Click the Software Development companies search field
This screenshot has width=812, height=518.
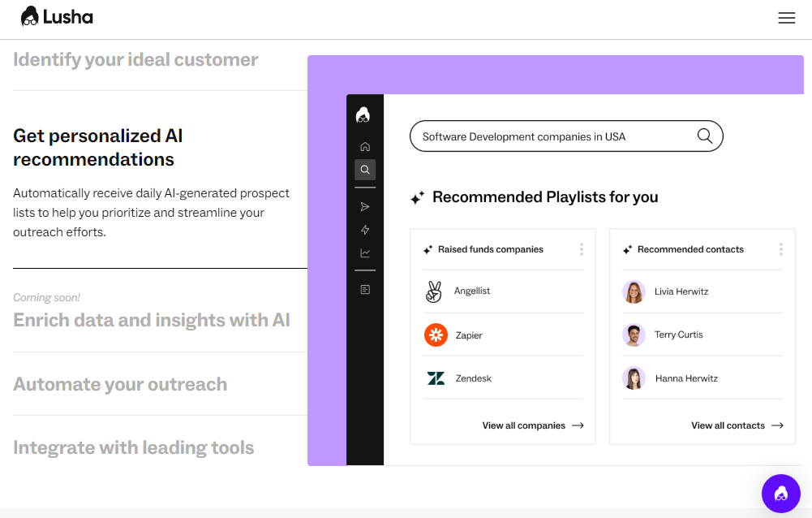click(552, 136)
